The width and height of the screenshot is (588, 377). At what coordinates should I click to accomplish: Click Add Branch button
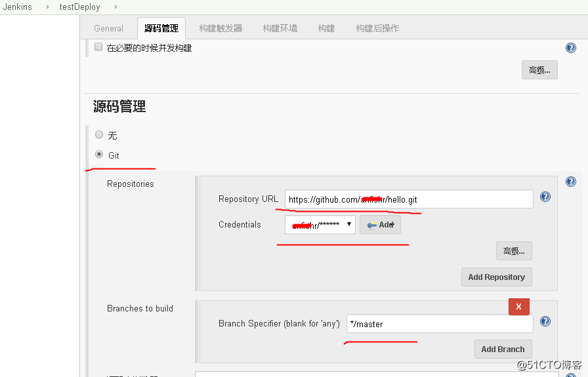coord(503,349)
